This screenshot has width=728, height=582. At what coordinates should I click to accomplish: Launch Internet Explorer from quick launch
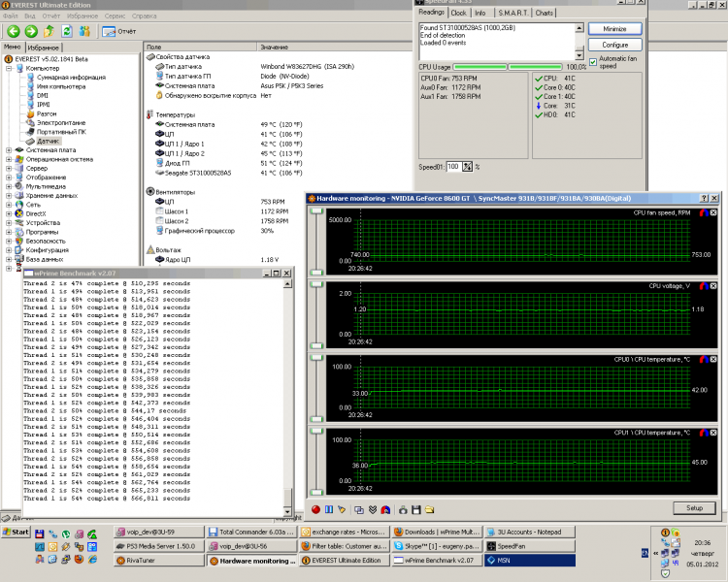(92, 560)
